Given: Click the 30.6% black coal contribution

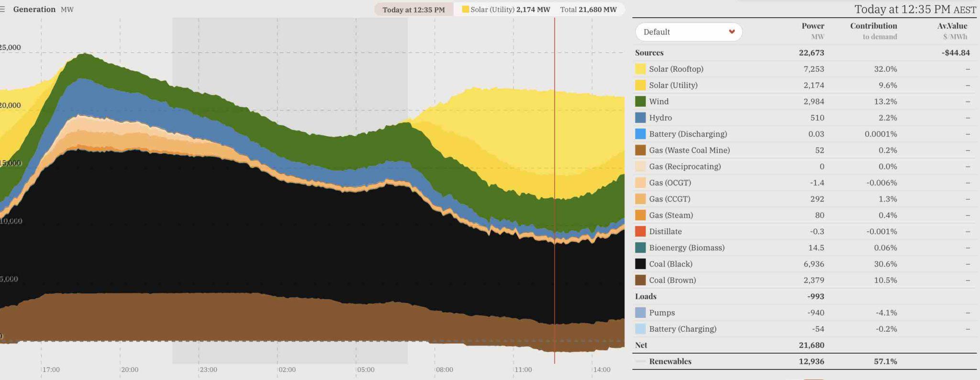Looking at the screenshot, I should click(x=885, y=264).
